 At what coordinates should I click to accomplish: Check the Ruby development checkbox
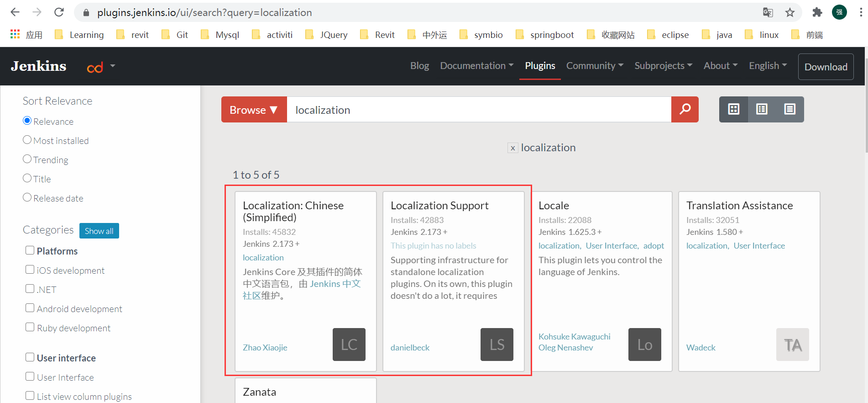[x=30, y=327]
